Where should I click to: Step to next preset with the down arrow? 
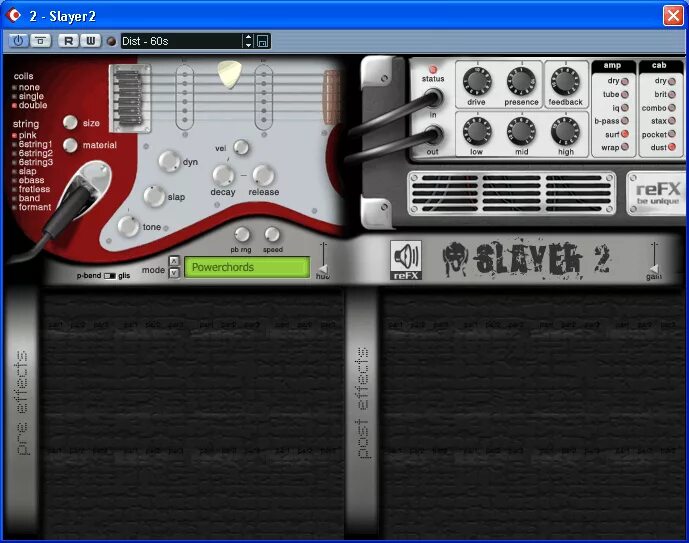point(248,45)
